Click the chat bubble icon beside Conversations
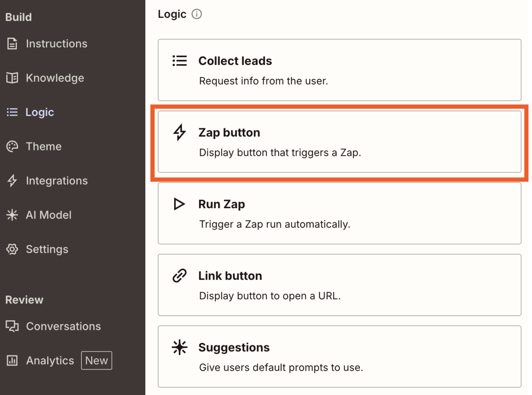Screen dimensions: 532x395 pyautogui.click(x=12, y=326)
